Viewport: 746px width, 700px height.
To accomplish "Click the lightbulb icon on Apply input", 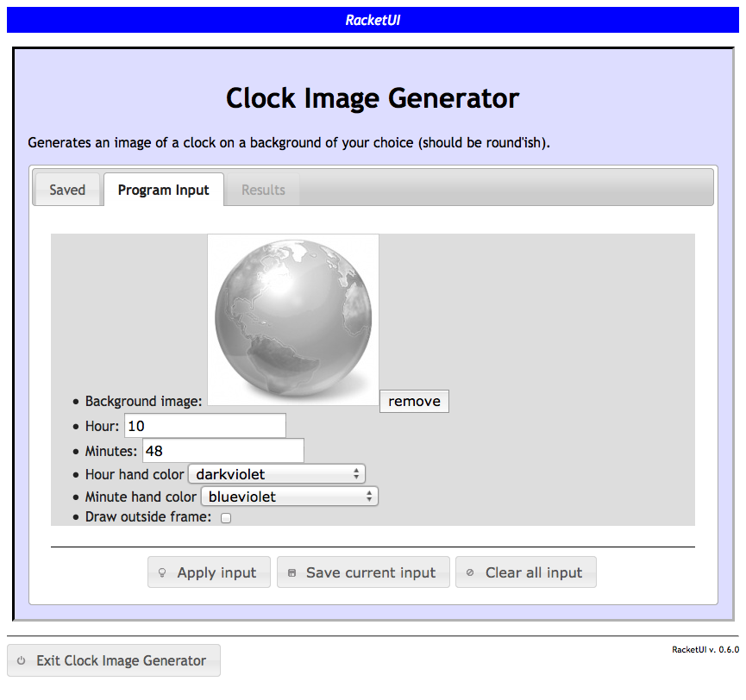I will (161, 572).
